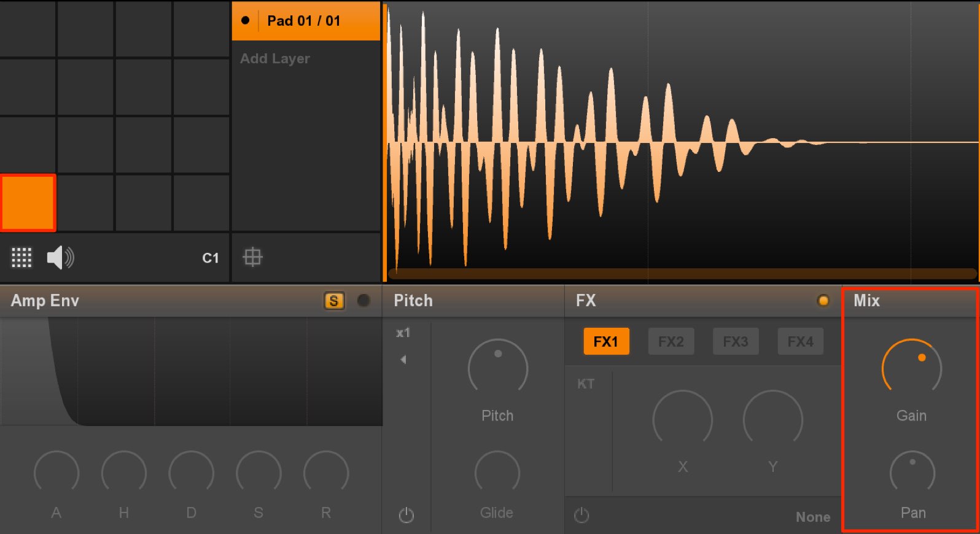Image resolution: width=980 pixels, height=534 pixels.
Task: Click the Pitch panel header
Action: pos(473,301)
